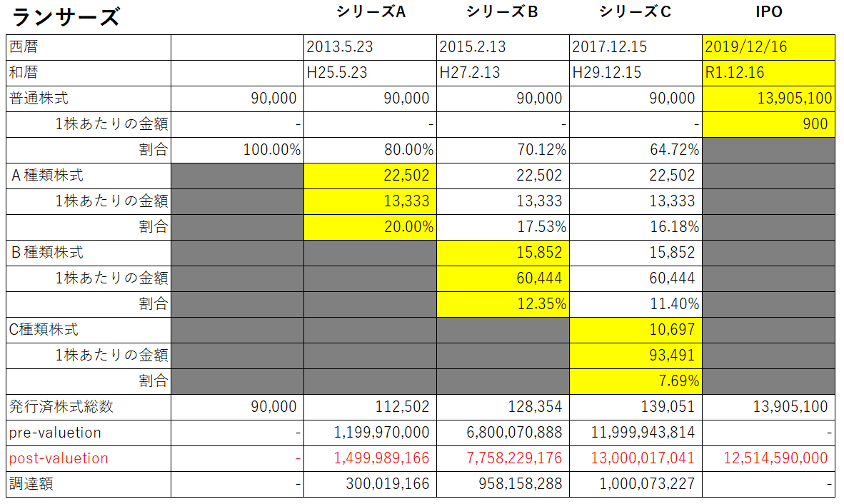Select the シリーズB column header
Image resolution: width=844 pixels, height=504 pixels.
click(x=502, y=12)
